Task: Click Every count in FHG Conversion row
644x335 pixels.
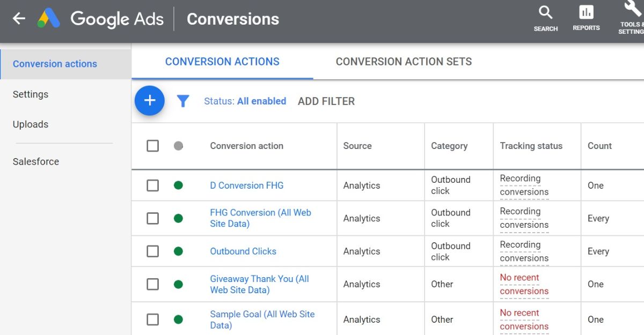Action: click(598, 218)
